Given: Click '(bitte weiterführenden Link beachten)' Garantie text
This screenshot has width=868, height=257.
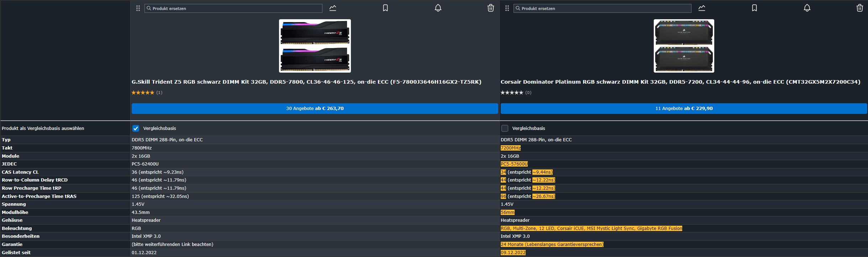Looking at the screenshot, I should [x=173, y=245].
